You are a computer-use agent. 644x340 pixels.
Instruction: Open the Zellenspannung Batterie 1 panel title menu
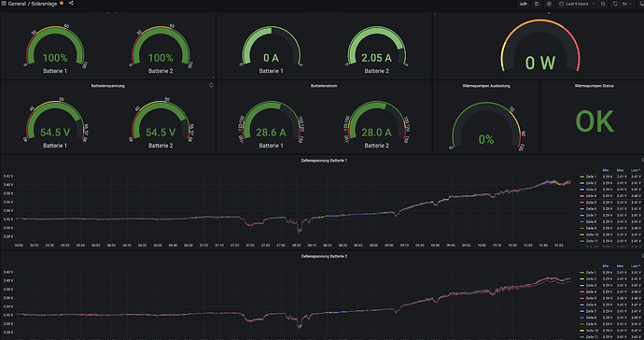pos(324,161)
